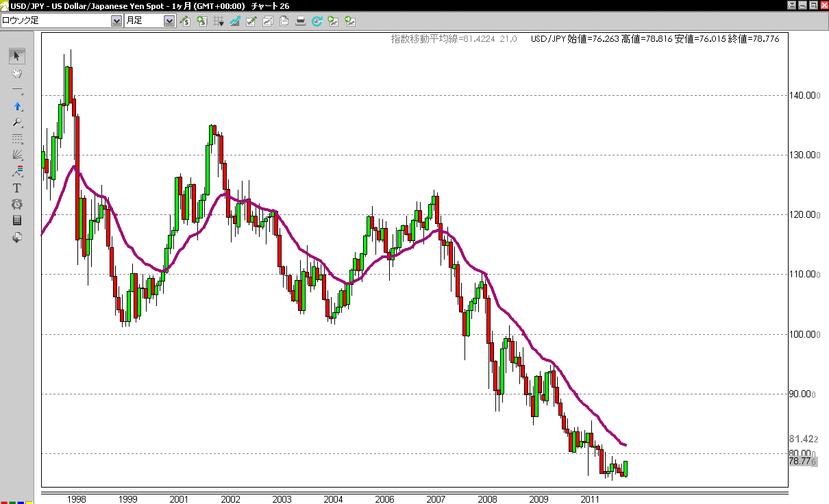Select the text annotation T tool
The height and width of the screenshot is (504, 829).
[18, 188]
